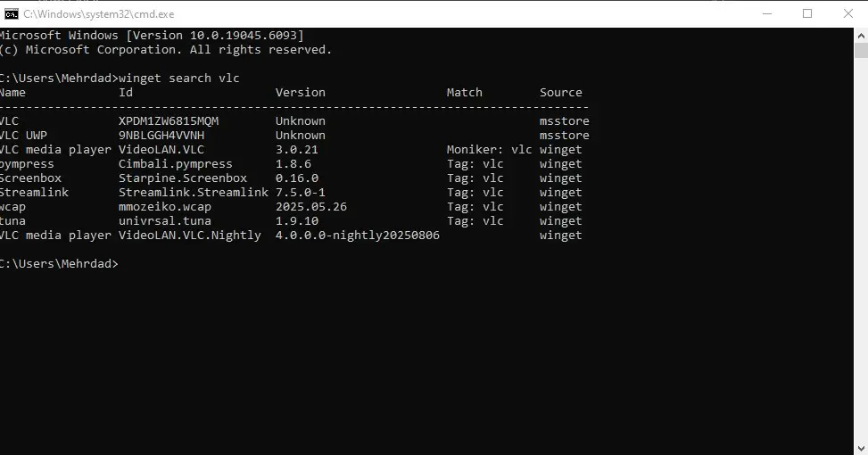The height and width of the screenshot is (455, 868).
Task: Click the XPDM1ZW6815MQM store Id
Action: 169,121
